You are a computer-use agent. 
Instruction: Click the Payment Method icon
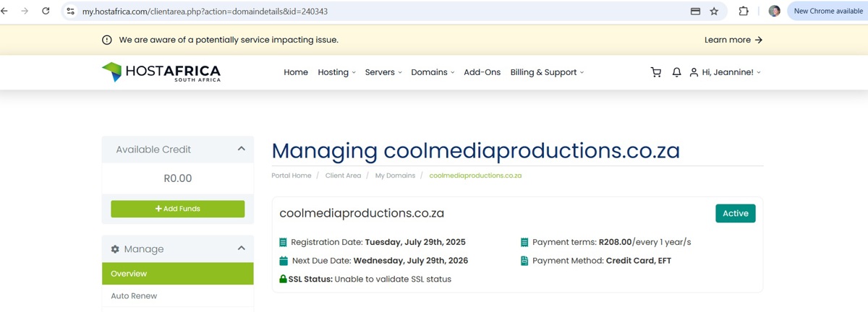tap(524, 261)
